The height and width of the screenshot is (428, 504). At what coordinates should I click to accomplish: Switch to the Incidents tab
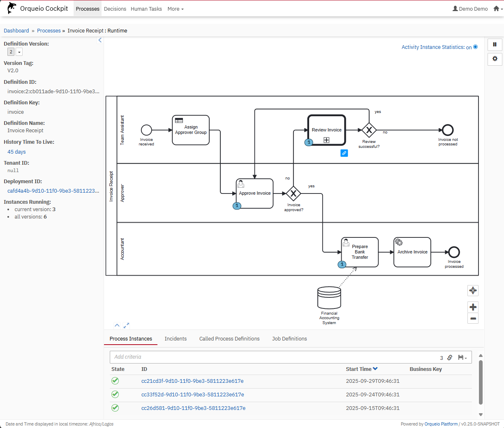tap(176, 339)
